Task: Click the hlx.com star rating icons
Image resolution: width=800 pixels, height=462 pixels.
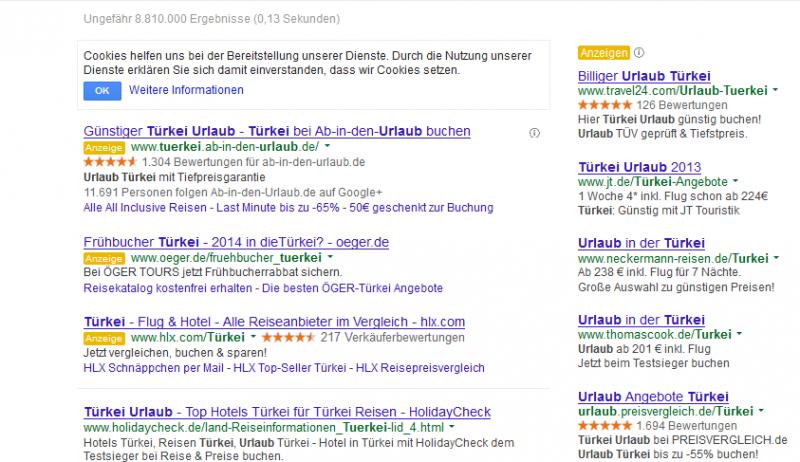Action: coord(289,337)
